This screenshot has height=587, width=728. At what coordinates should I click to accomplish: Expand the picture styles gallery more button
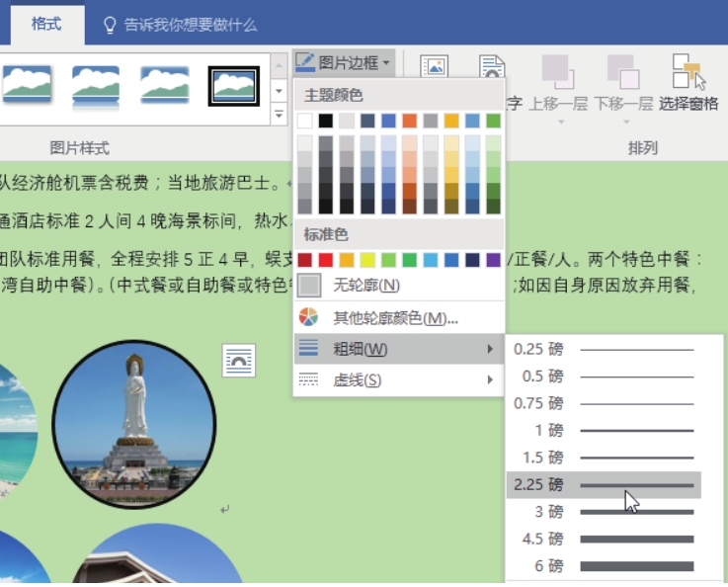(279, 114)
